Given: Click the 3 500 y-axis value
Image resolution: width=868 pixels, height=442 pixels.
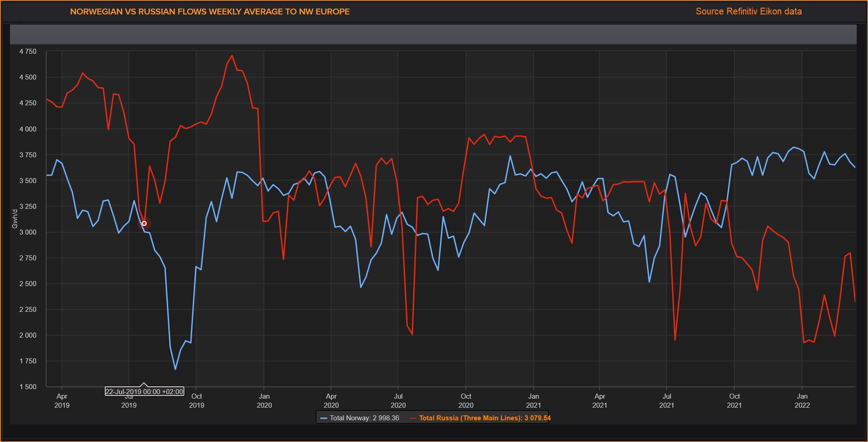Looking at the screenshot, I should coord(28,180).
